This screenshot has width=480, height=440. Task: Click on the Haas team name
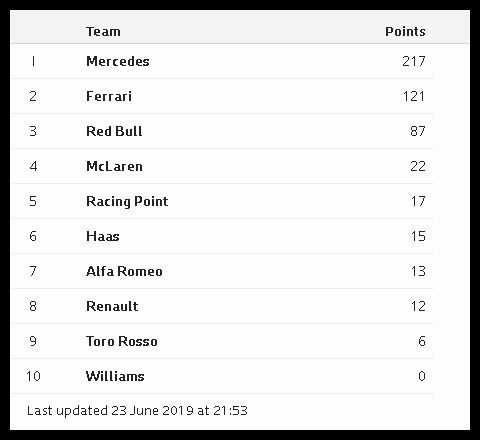103,236
